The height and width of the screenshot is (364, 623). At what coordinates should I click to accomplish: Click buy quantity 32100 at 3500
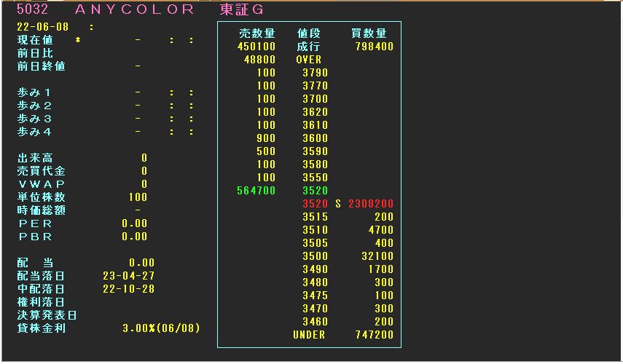click(x=377, y=256)
